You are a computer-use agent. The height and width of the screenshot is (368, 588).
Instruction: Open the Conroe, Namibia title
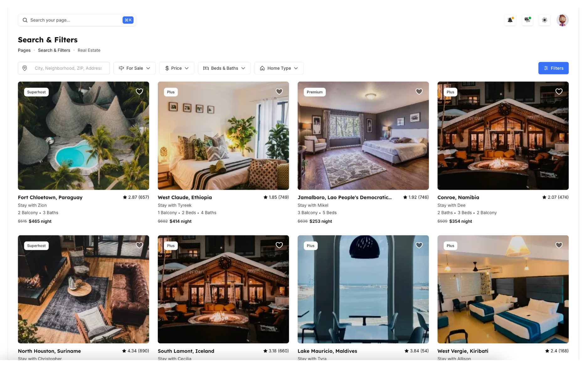(x=458, y=197)
